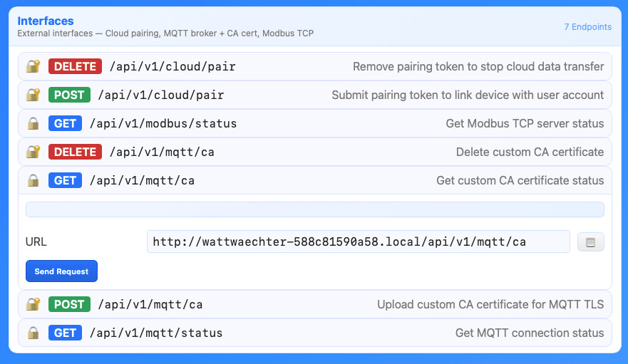Image resolution: width=628 pixels, height=364 pixels.
Task: Click the lock icon on the mqtt/status row
Action: point(34,333)
